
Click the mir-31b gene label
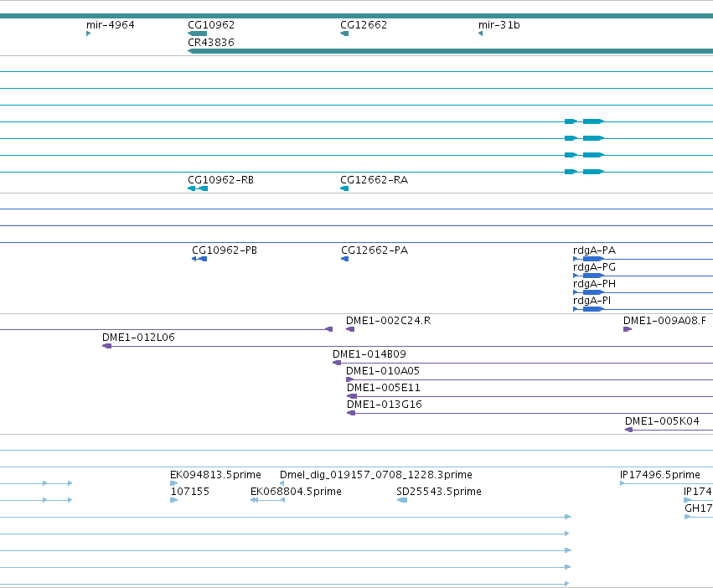(x=499, y=25)
